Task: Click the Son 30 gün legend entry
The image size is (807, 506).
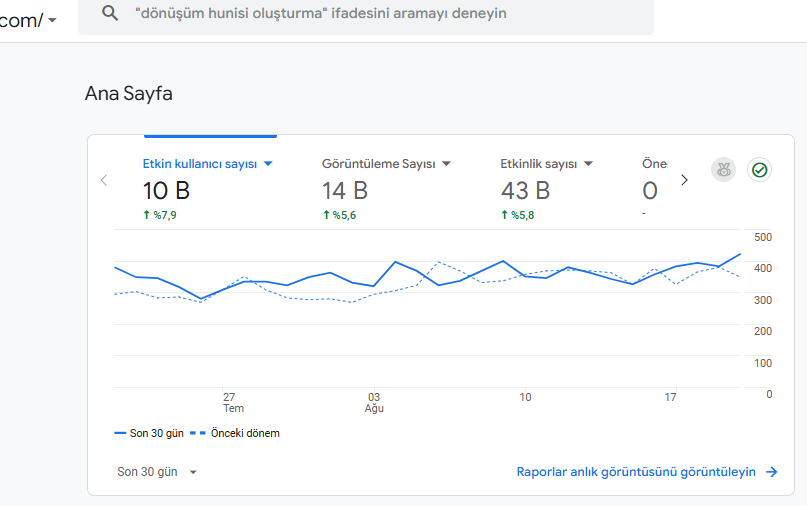Action: pyautogui.click(x=149, y=433)
